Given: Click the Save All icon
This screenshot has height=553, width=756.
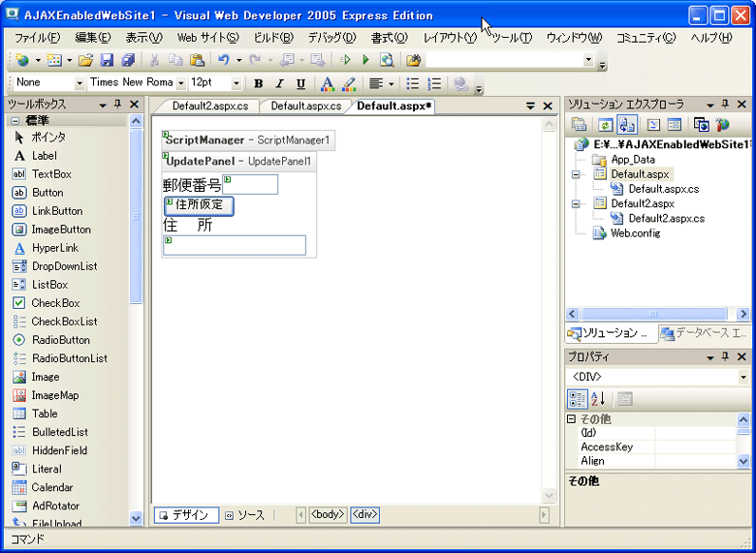Looking at the screenshot, I should tap(128, 60).
